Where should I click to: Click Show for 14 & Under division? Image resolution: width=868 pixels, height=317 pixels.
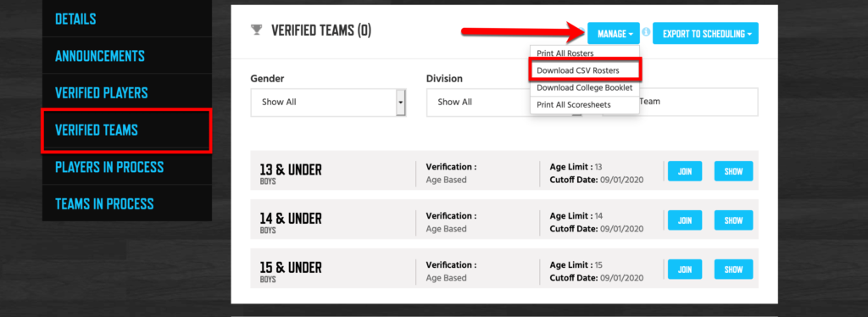click(x=733, y=220)
